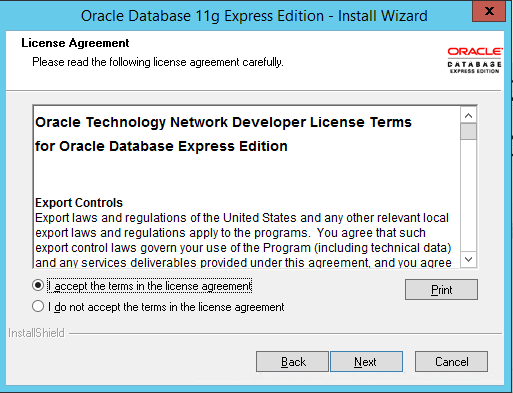Click the "License Agreement" page heading
The height and width of the screenshot is (393, 513).
75,43
